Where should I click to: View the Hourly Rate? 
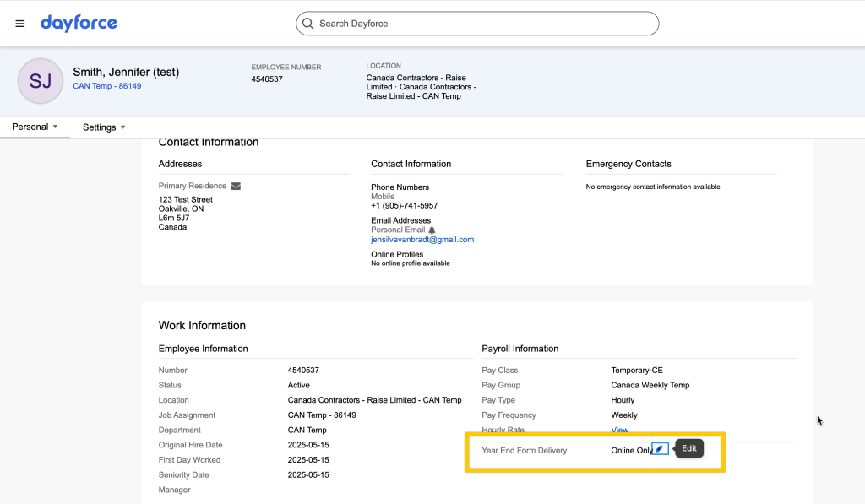(x=619, y=431)
